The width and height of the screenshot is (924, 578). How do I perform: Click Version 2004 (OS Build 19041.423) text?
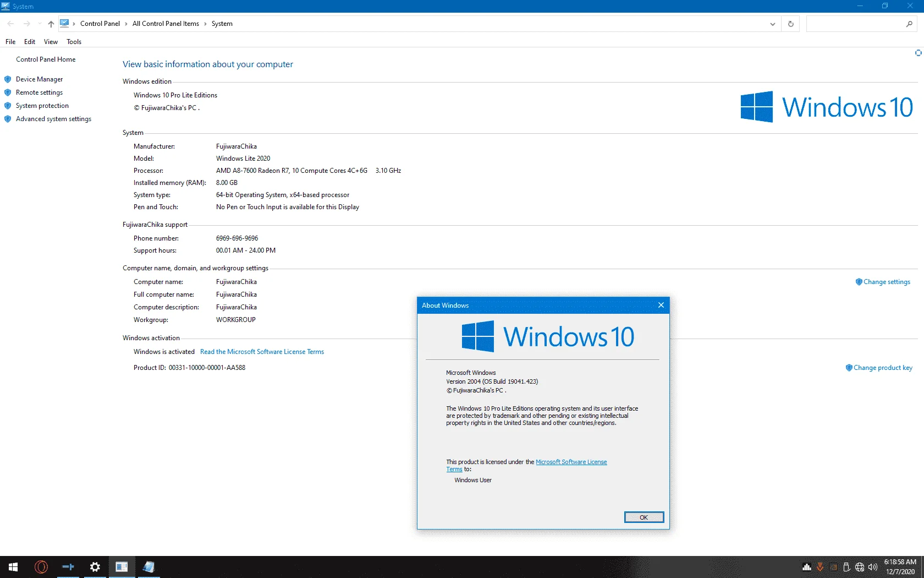pos(492,381)
